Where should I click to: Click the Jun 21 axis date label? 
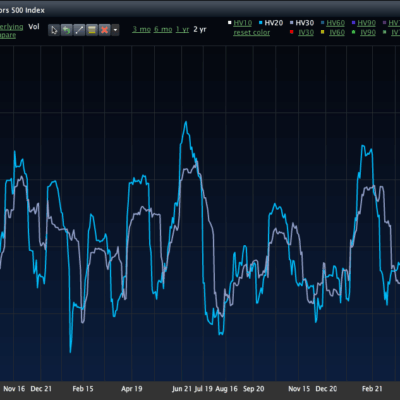[182, 389]
